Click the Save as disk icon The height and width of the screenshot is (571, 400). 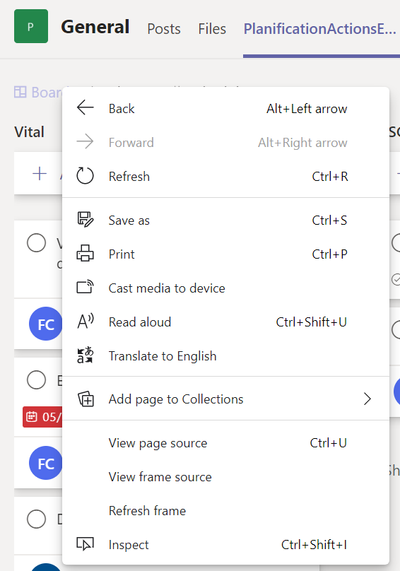coord(85,220)
